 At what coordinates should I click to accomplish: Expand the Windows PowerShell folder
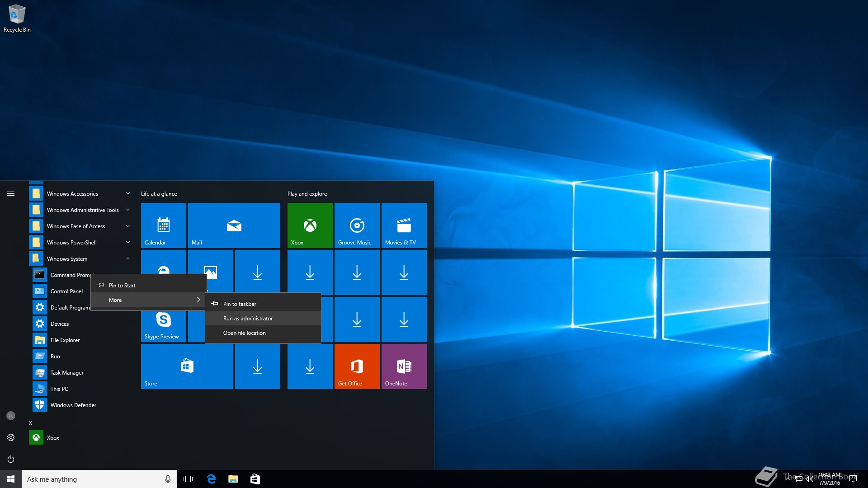81,243
